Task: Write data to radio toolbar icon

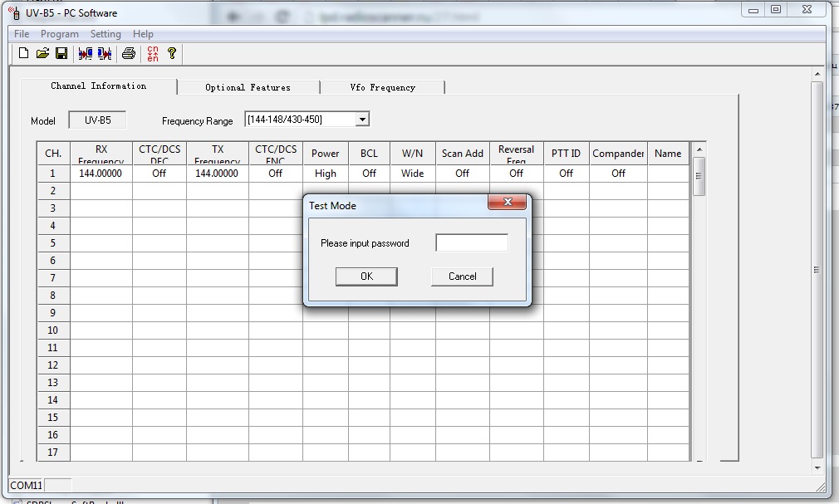Action: point(105,53)
